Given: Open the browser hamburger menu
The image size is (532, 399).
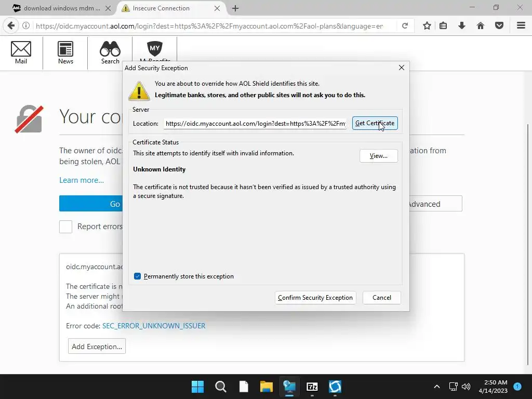Looking at the screenshot, I should pos(521,26).
